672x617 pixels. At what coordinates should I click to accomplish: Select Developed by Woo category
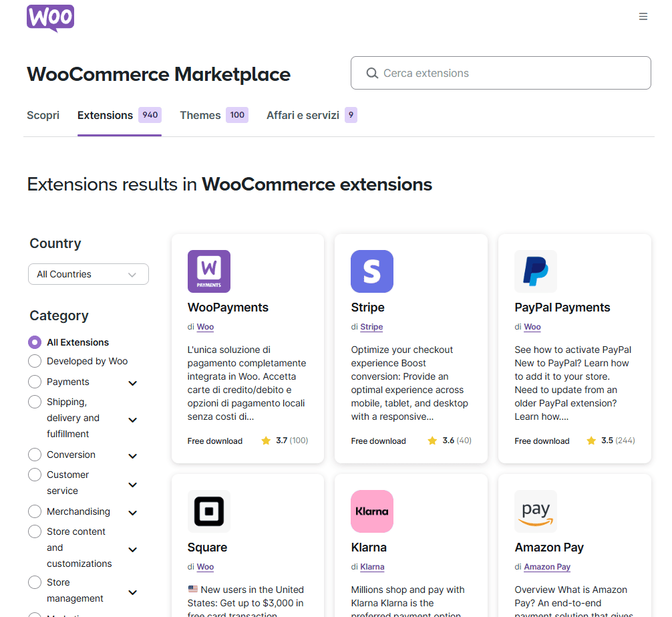pos(35,361)
